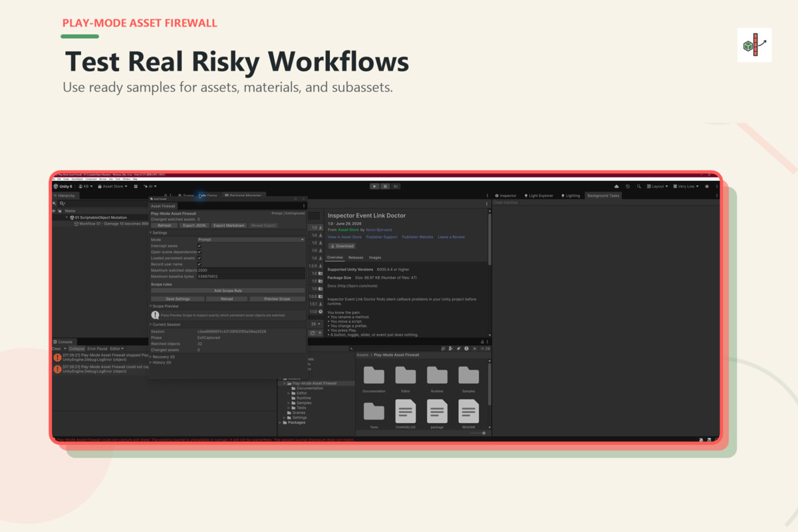The image size is (798, 532).
Task: Click the Maximum watched objects field
Action: [x=251, y=271]
